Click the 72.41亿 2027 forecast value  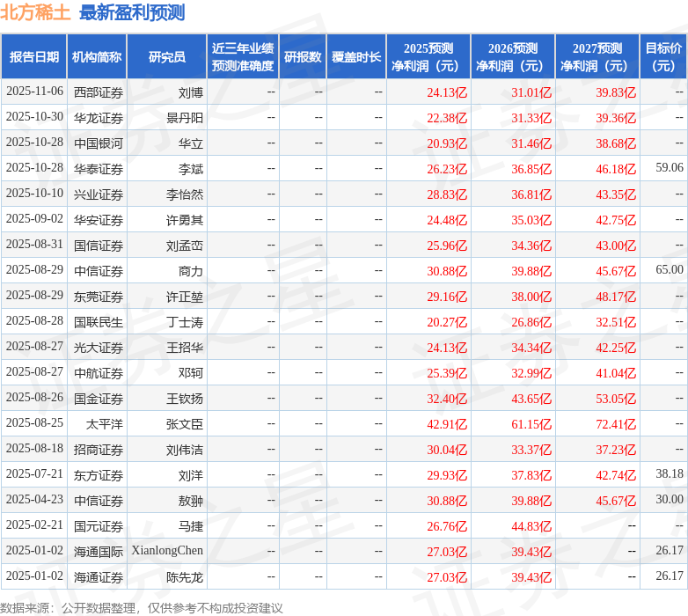[615, 423]
